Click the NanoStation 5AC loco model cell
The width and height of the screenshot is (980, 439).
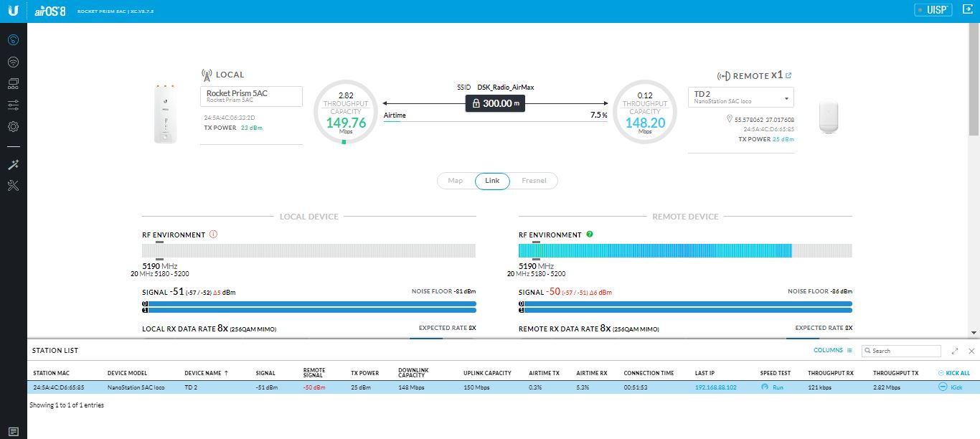click(136, 387)
